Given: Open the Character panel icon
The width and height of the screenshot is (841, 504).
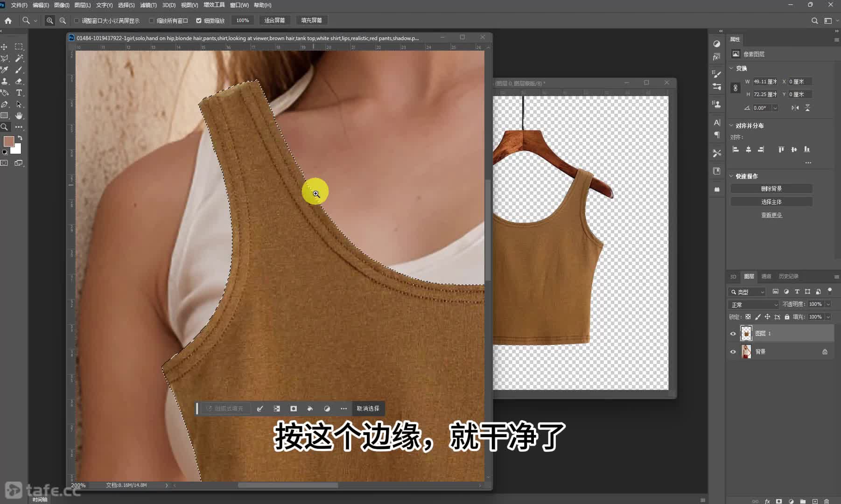Looking at the screenshot, I should (716, 122).
